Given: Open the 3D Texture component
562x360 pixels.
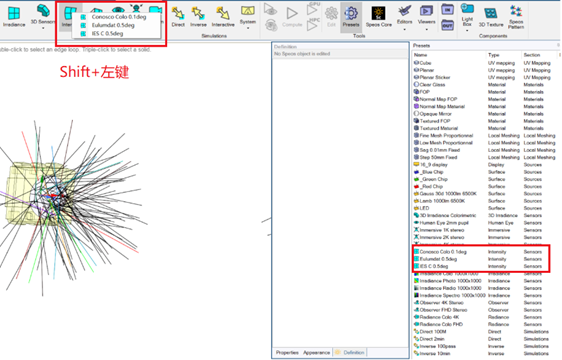Looking at the screenshot, I should (491, 17).
